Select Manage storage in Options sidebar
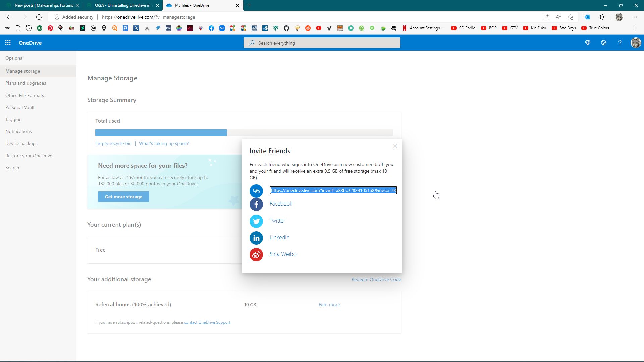The width and height of the screenshot is (644, 362). pos(38,71)
